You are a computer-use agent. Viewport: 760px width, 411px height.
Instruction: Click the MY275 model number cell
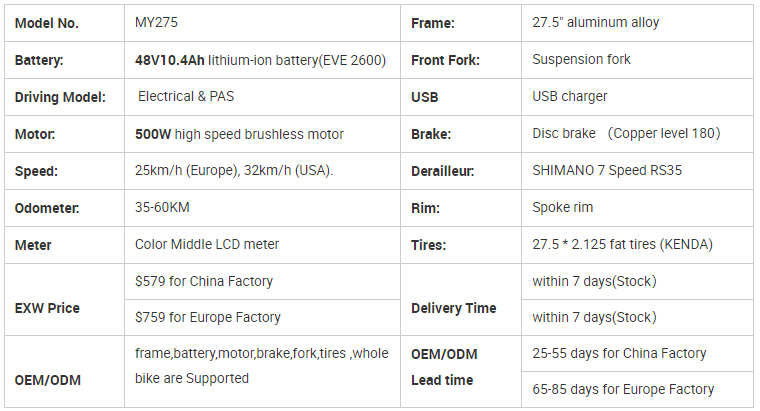tap(262, 23)
